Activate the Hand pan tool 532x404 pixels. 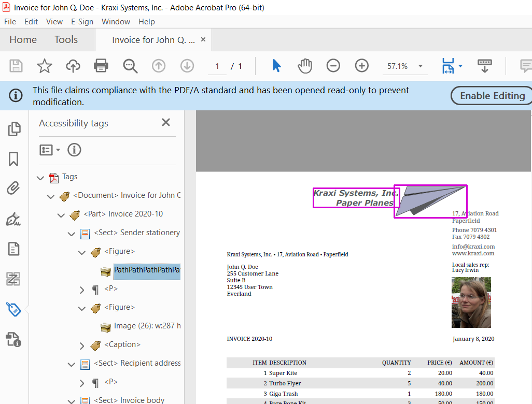point(305,66)
